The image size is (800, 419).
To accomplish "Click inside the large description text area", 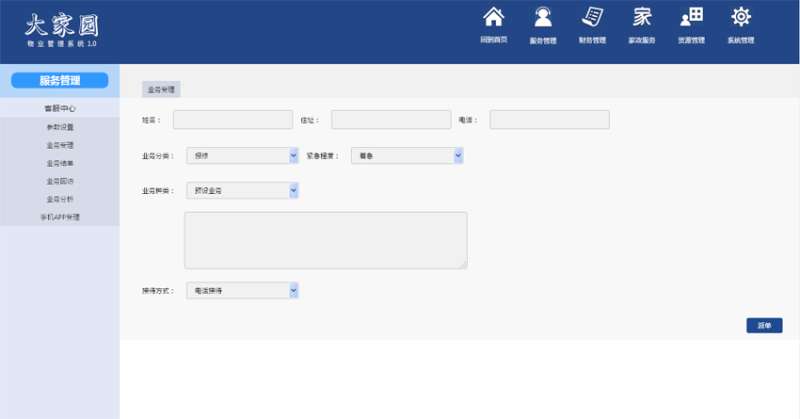I will 326,240.
